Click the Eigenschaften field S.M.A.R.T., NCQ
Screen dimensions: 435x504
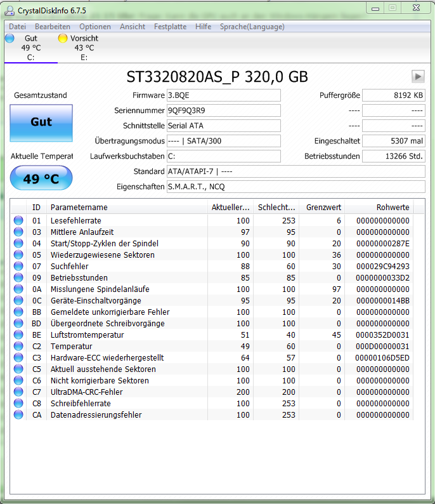296,187
